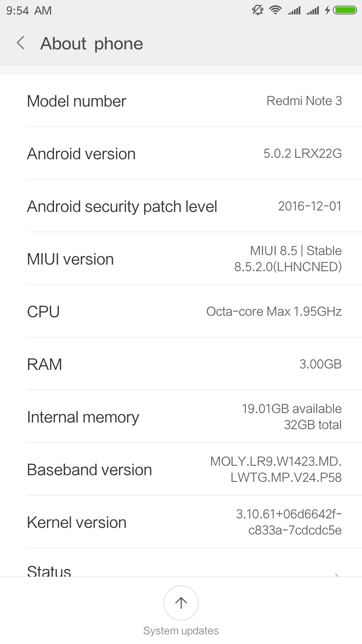Select the RAM entry
Viewport: 362px width, 644px height.
point(181,364)
